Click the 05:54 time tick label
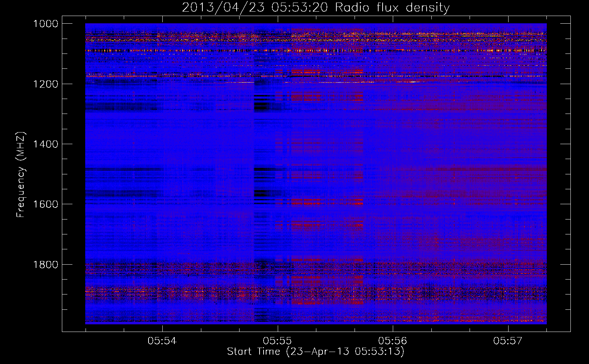This screenshot has height=364, width=589. click(x=162, y=341)
